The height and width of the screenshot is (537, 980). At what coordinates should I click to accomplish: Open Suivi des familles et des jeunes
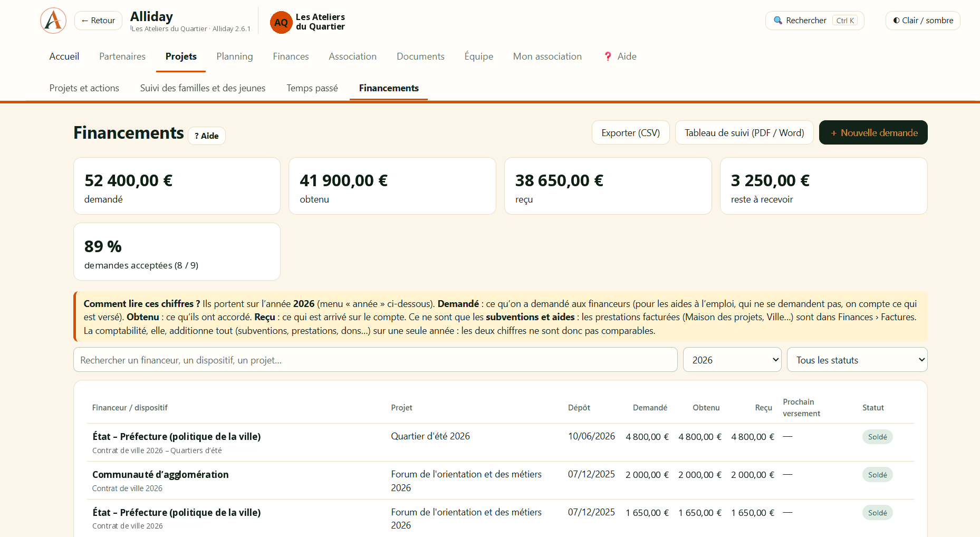[203, 88]
